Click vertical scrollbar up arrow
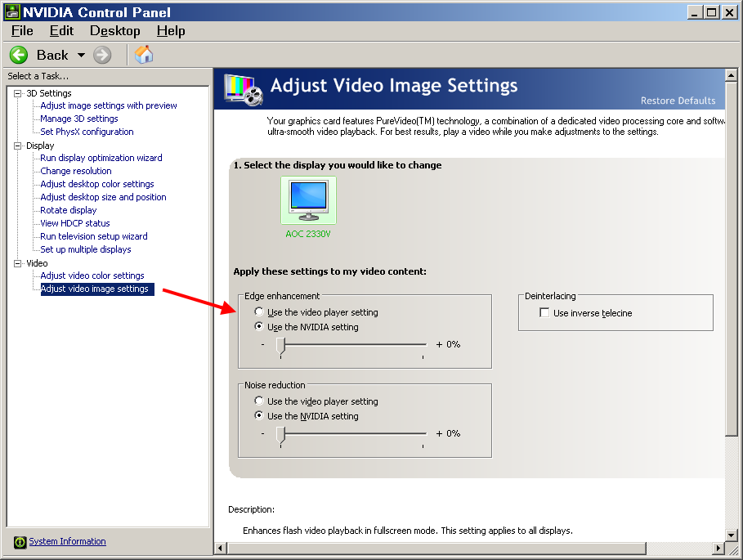The width and height of the screenshot is (743, 560). click(x=732, y=75)
